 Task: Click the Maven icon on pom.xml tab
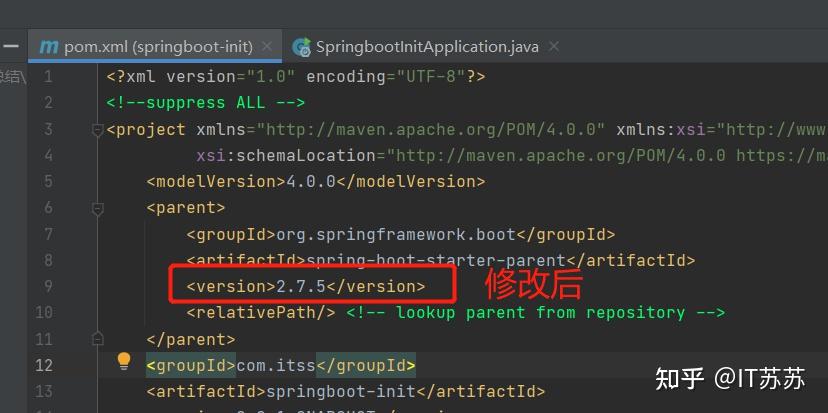pyautogui.click(x=47, y=47)
